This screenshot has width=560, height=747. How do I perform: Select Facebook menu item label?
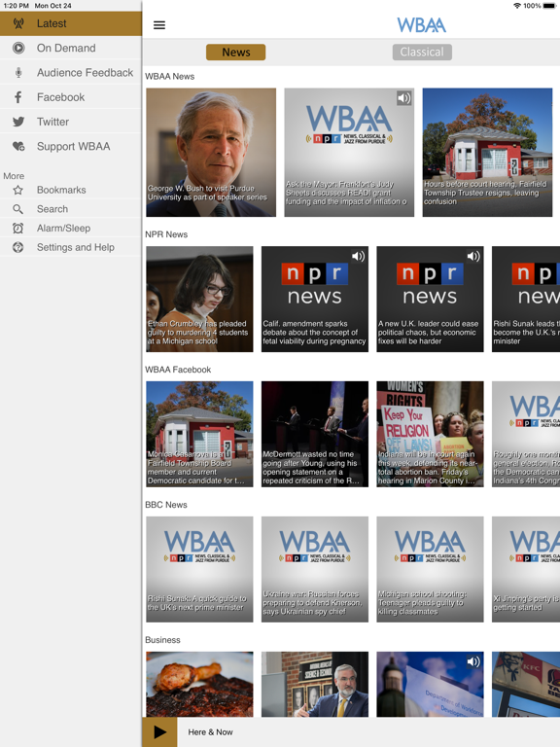[61, 97]
